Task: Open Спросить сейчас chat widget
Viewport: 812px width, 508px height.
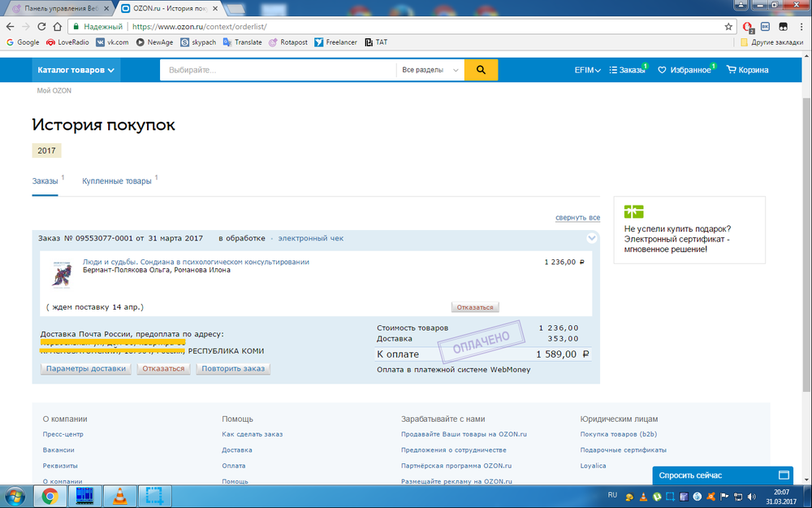Action: 723,475
